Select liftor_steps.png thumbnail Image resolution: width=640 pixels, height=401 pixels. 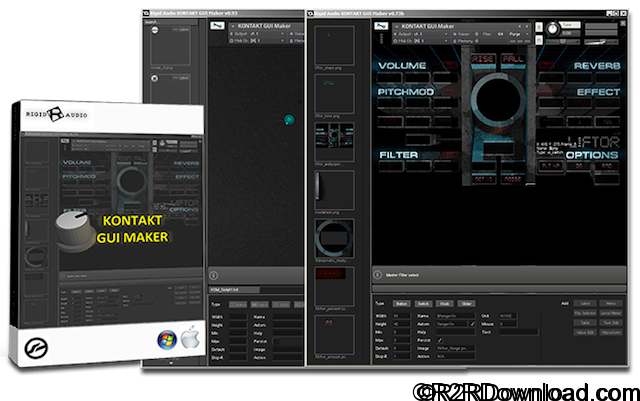(x=334, y=45)
